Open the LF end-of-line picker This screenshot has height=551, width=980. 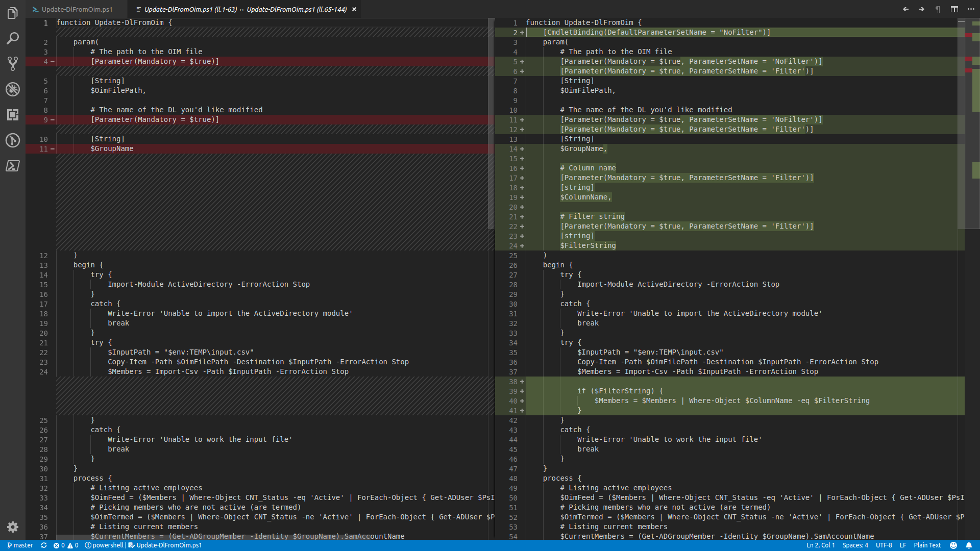(x=903, y=545)
